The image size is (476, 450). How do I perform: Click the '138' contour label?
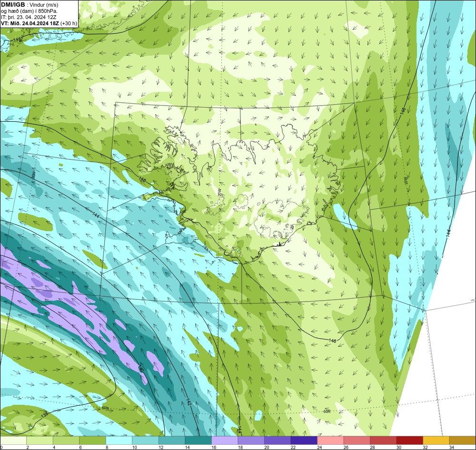pyautogui.click(x=45, y=414)
